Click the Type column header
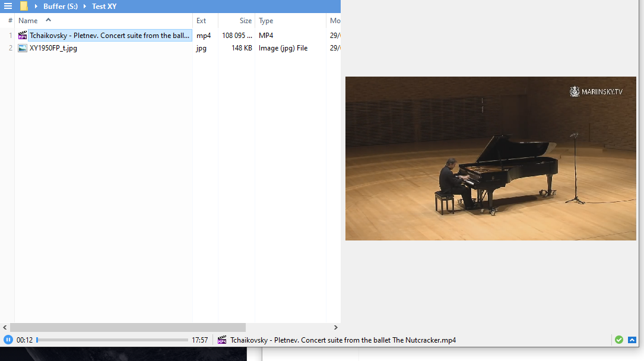The image size is (644, 361). pos(266,21)
